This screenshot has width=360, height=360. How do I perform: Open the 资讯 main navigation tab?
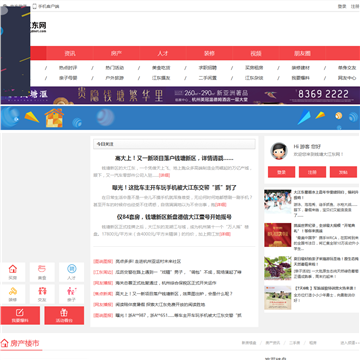coord(70,53)
